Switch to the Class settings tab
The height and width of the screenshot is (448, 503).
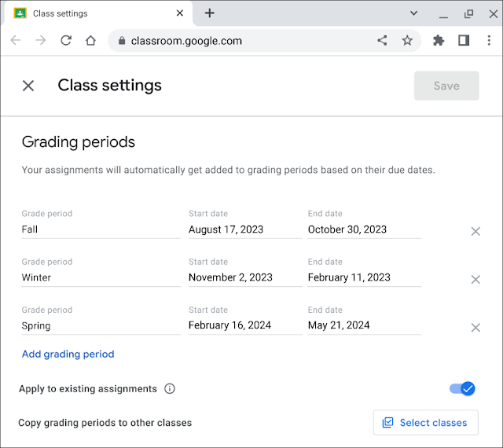tap(94, 13)
